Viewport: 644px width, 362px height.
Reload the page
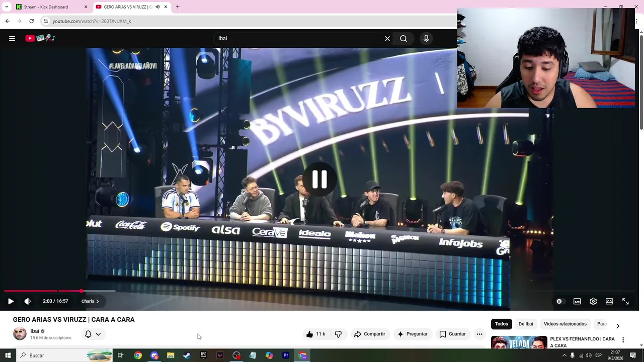pyautogui.click(x=31, y=21)
